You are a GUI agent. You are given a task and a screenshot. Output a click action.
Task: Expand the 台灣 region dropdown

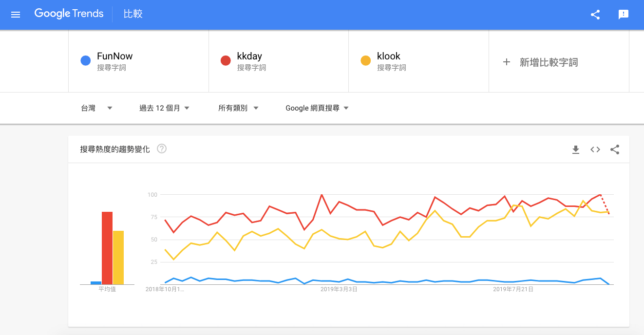[96, 108]
